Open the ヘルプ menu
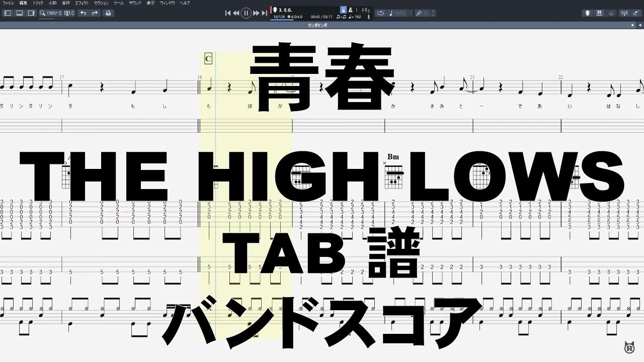This screenshot has width=644, height=362. [x=185, y=3]
